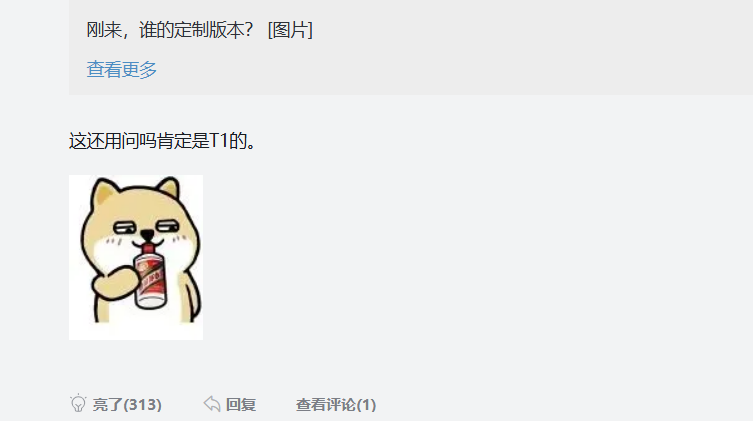
Task: Click the reply arrow icon
Action: [x=212, y=404]
